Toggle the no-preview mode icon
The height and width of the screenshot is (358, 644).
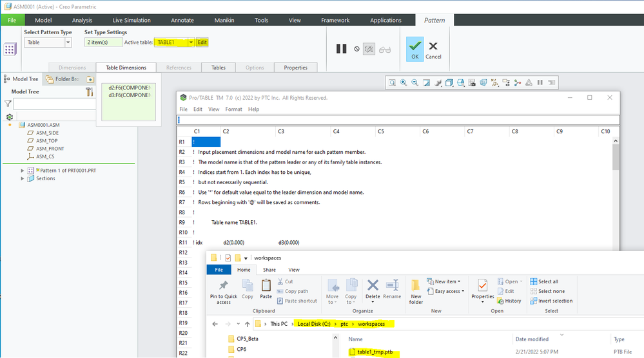point(356,49)
